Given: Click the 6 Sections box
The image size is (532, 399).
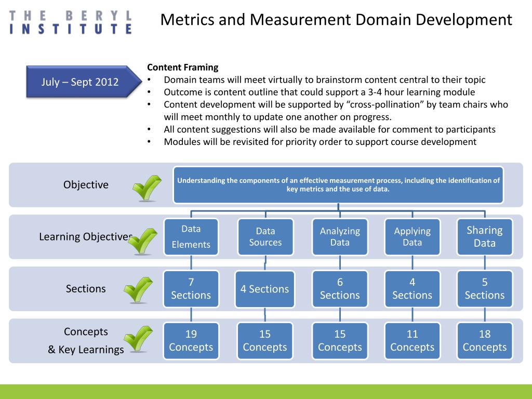Looking at the screenshot, I should [x=340, y=289].
